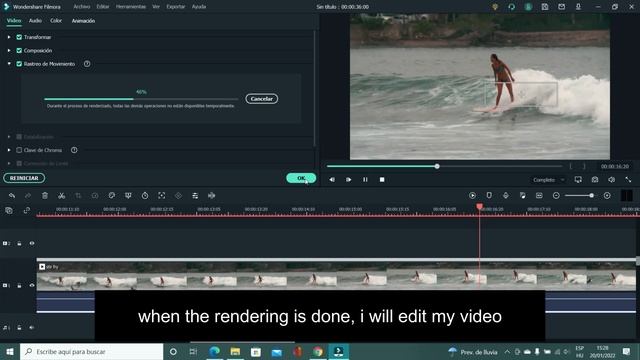Zoom in the timeline with plus icon

tap(607, 196)
